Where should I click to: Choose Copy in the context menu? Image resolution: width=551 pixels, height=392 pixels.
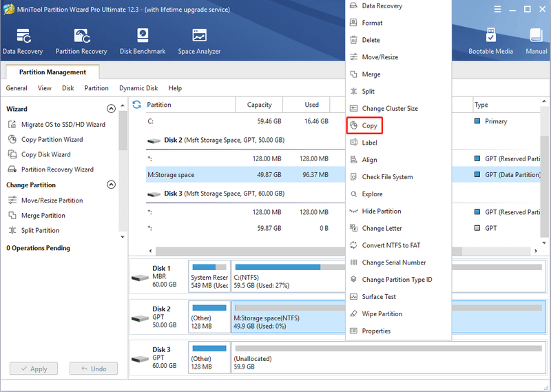[x=364, y=125]
